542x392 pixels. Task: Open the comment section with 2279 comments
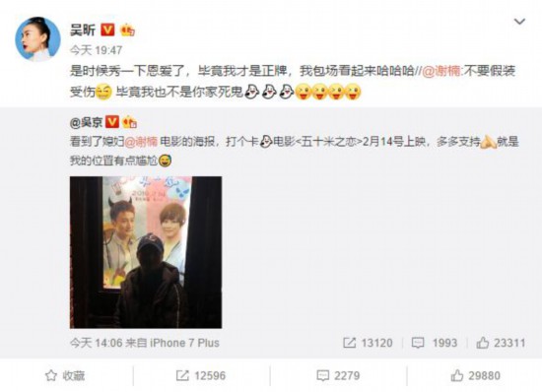tap(338, 376)
